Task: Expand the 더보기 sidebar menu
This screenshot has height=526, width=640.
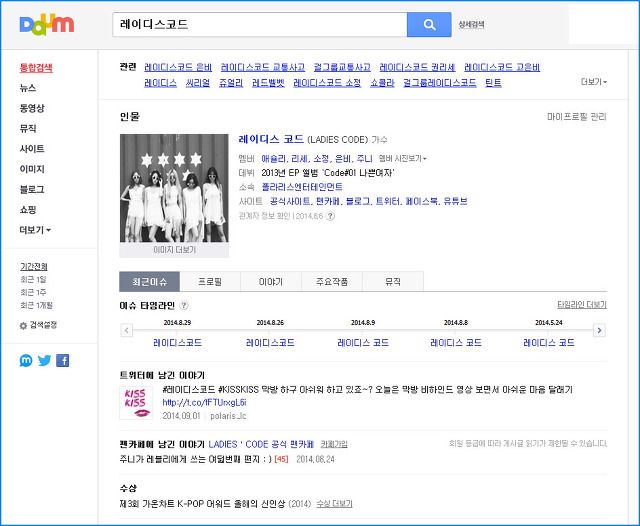Action: pyautogui.click(x=35, y=230)
